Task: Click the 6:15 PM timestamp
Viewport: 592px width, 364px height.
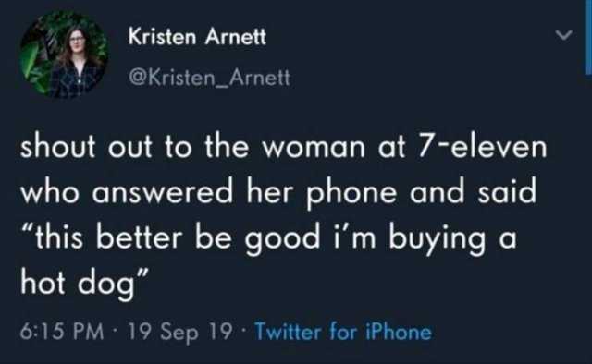Action: (62, 332)
